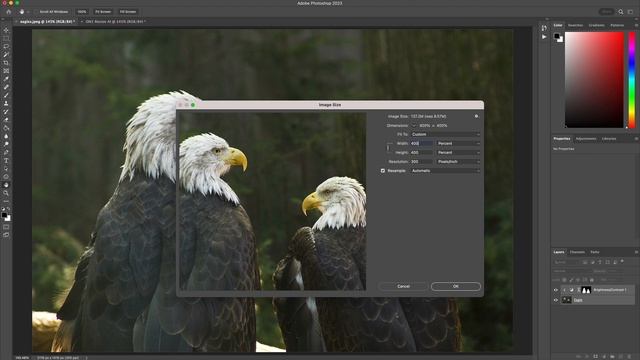640x360 pixels.
Task: Select the Rectangular Marquee tool
Action: pyautogui.click(x=6, y=38)
